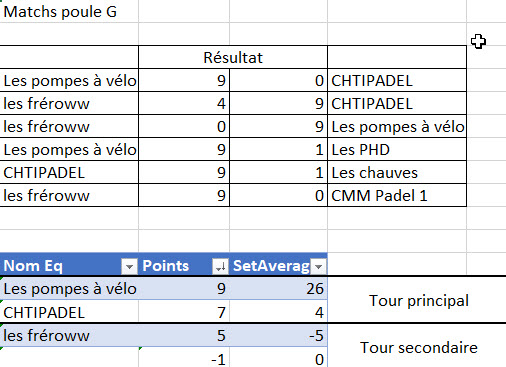Click the Tour secondaire merged cell
The height and width of the screenshot is (367, 506).
pyautogui.click(x=419, y=347)
